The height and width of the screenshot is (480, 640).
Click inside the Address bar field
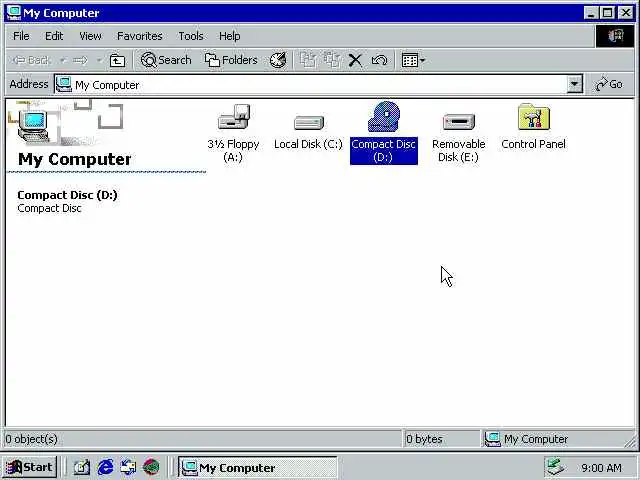318,84
